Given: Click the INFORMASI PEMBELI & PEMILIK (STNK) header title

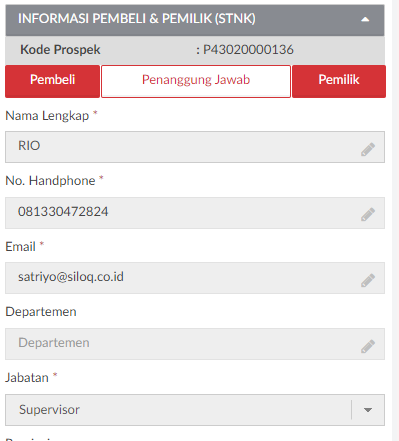Looking at the screenshot, I should tap(137, 19).
